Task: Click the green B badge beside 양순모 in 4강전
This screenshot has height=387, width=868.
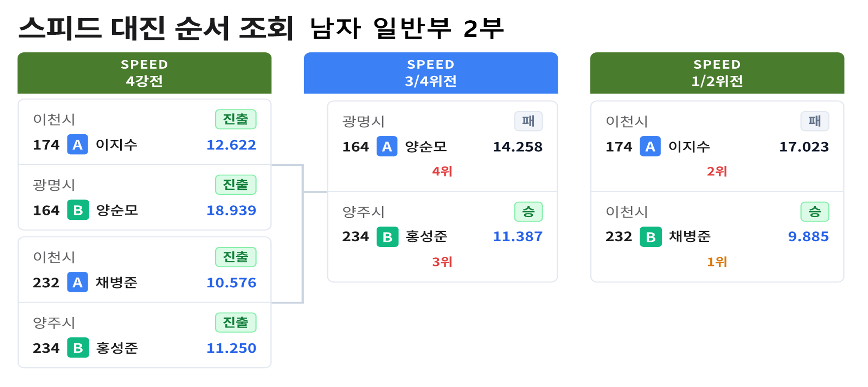Action: pos(78,210)
